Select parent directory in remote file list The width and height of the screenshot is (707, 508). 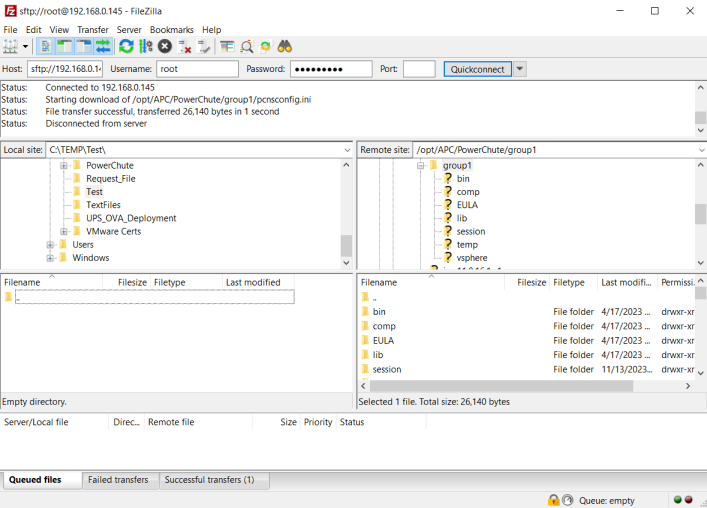click(x=528, y=297)
